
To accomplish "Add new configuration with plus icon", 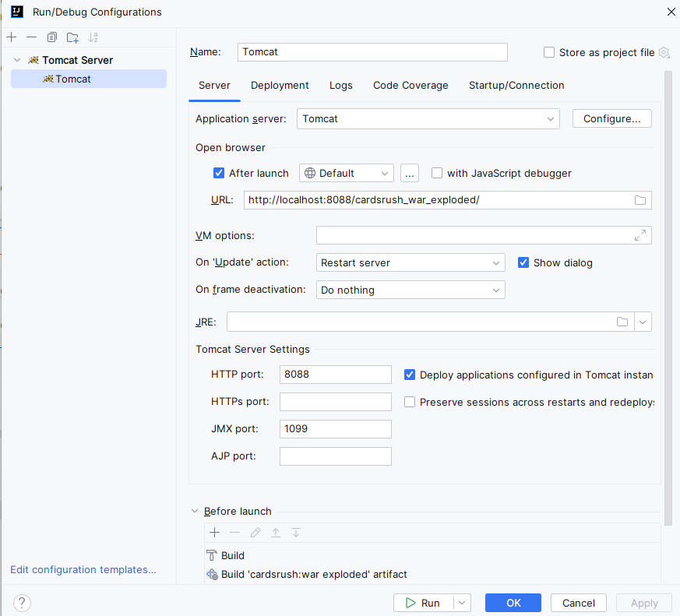I will [11, 37].
